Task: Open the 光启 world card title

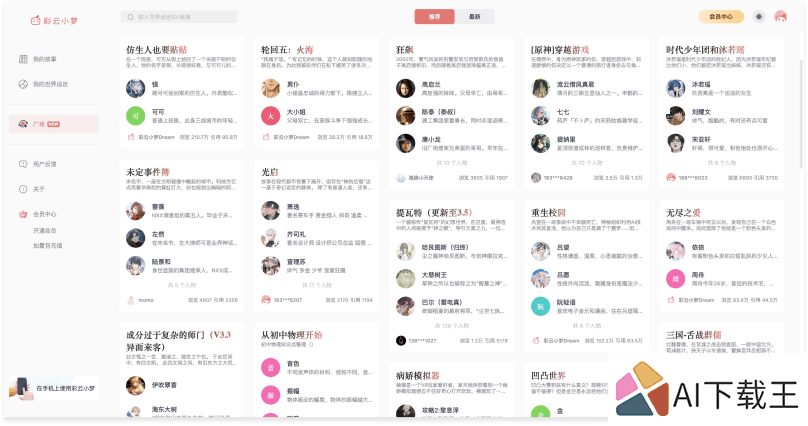Action: (x=270, y=172)
